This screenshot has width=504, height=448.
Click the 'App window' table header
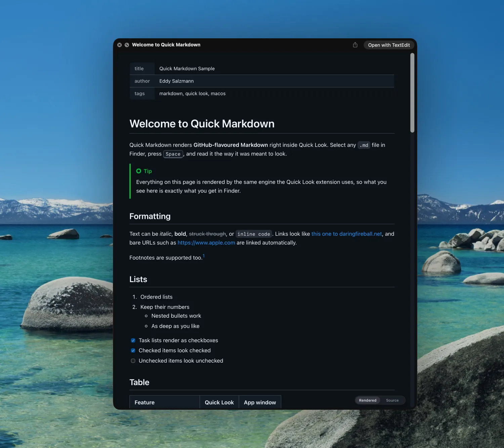point(260,402)
